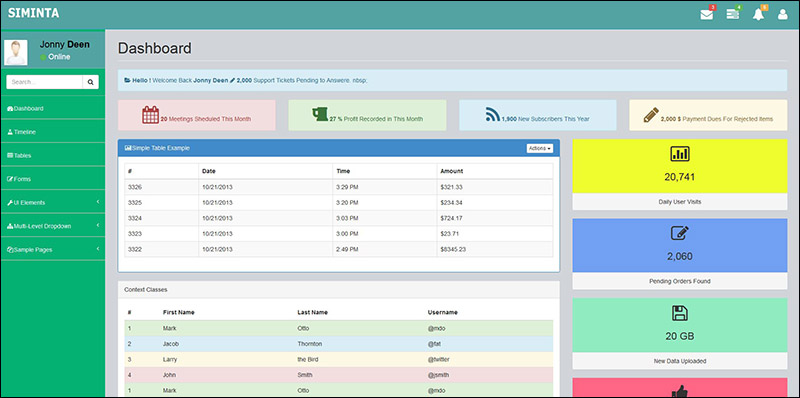Screen dimensions: 800x398
Task: Click the 1,900 New Subscribers card
Action: click(538, 115)
